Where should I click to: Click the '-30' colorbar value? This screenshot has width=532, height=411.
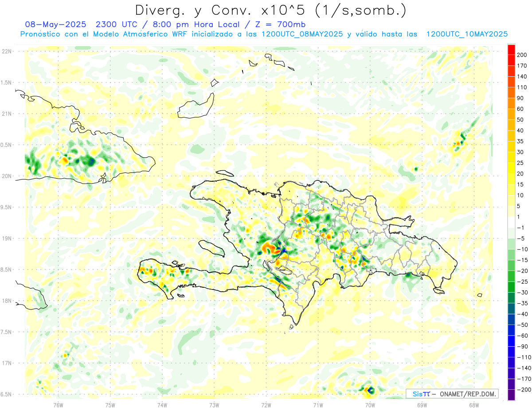click(522, 292)
